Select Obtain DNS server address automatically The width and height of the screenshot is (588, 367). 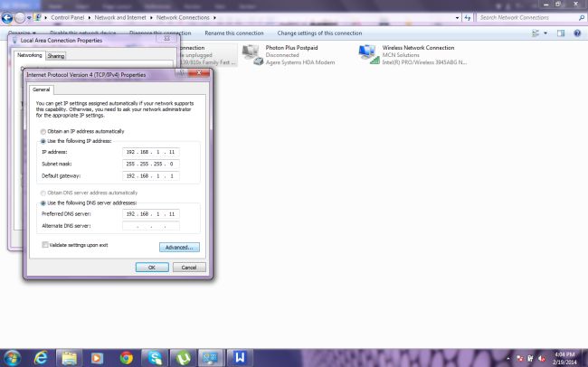pyautogui.click(x=43, y=193)
